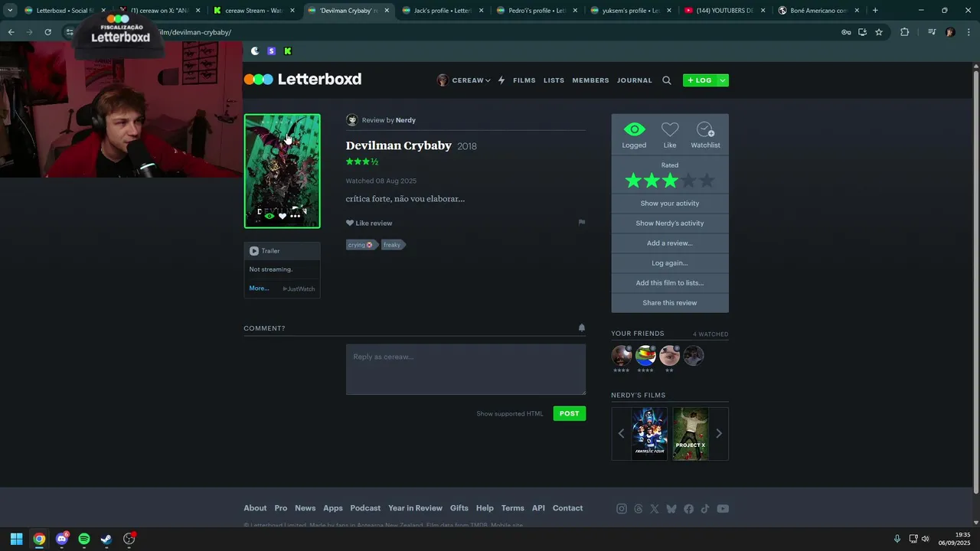The image size is (980, 551).
Task: Open the More streaming options link
Action: (x=259, y=289)
